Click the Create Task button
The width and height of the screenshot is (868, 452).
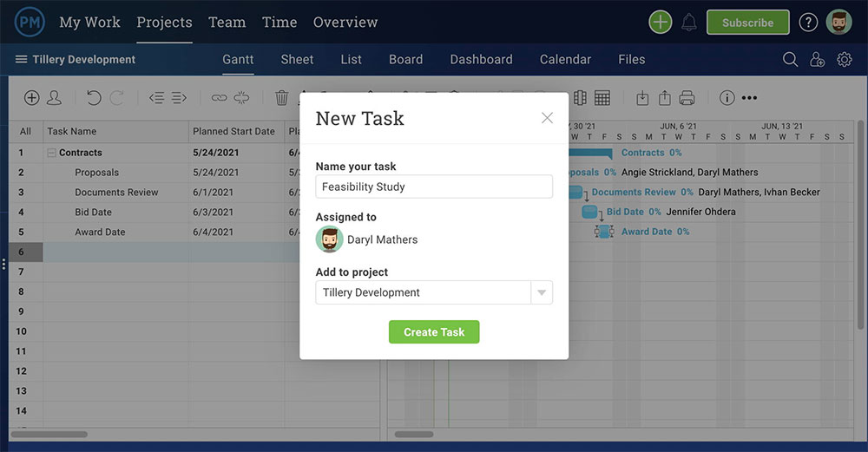tap(434, 332)
